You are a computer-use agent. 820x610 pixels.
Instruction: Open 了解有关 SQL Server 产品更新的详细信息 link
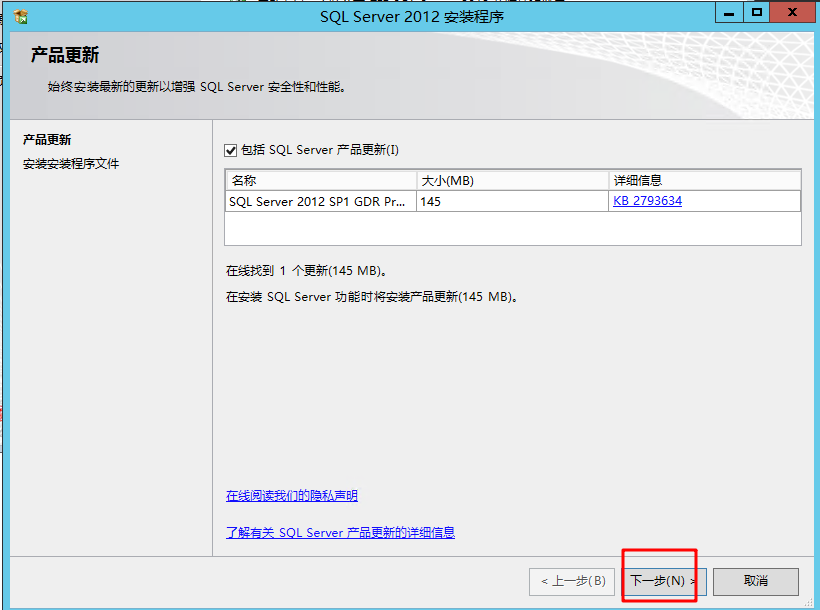tap(340, 533)
